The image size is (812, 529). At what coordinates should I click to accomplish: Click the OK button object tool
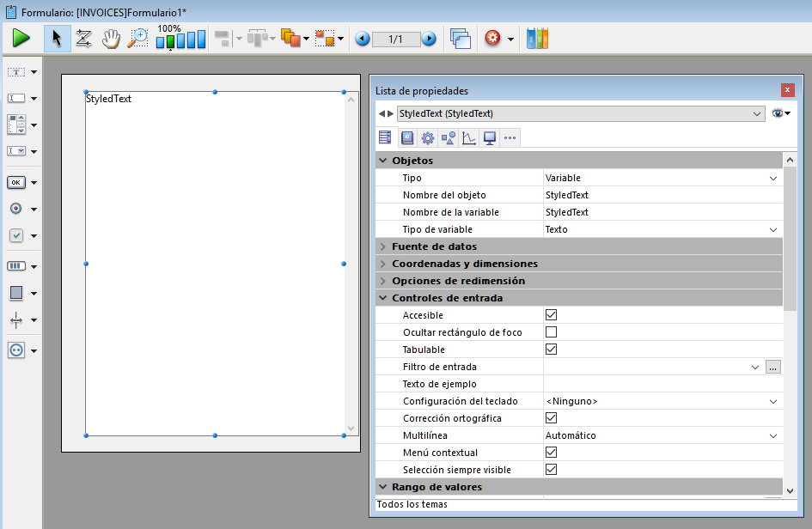tap(16, 182)
